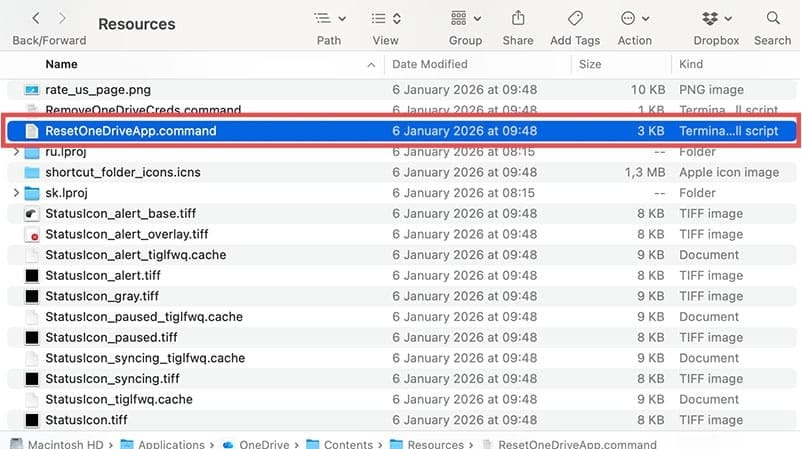Image resolution: width=802 pixels, height=449 pixels.
Task: Select StatusIcon_tiglfwq.cache document icon
Action: [x=32, y=399]
